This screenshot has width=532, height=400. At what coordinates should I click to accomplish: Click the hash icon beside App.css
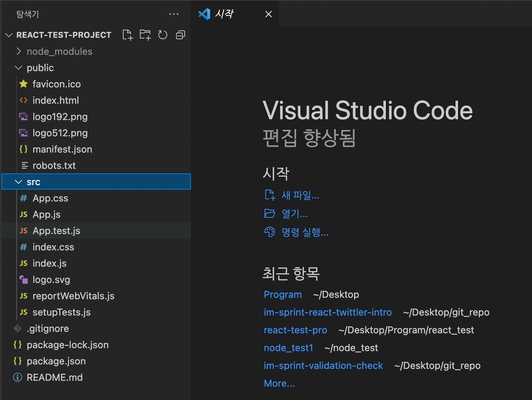[24, 198]
